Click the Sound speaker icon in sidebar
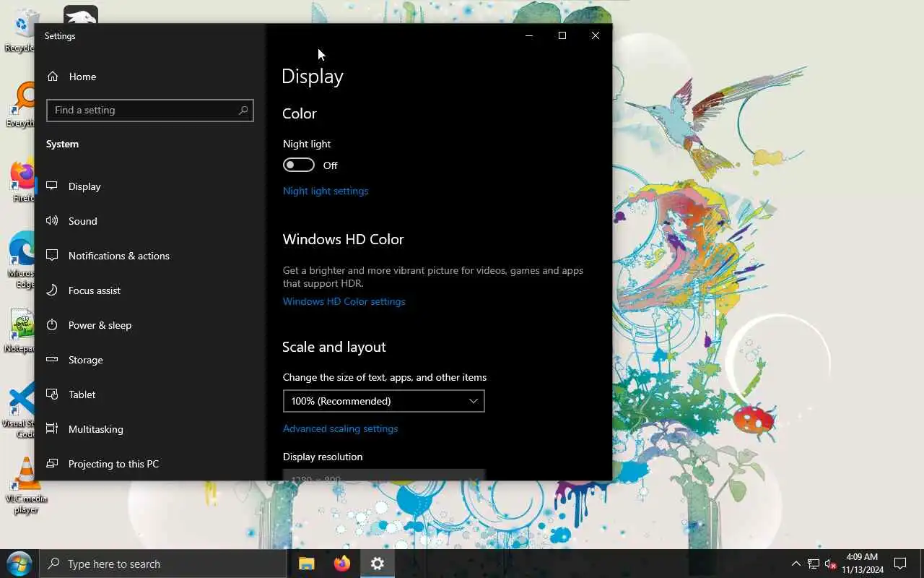The image size is (924, 578). coord(52,220)
